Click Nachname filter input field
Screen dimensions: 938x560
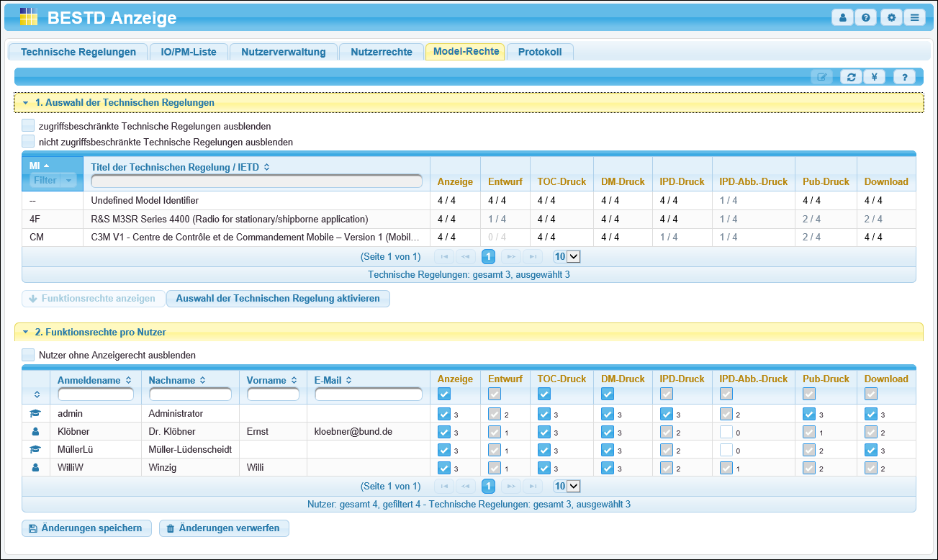(190, 394)
